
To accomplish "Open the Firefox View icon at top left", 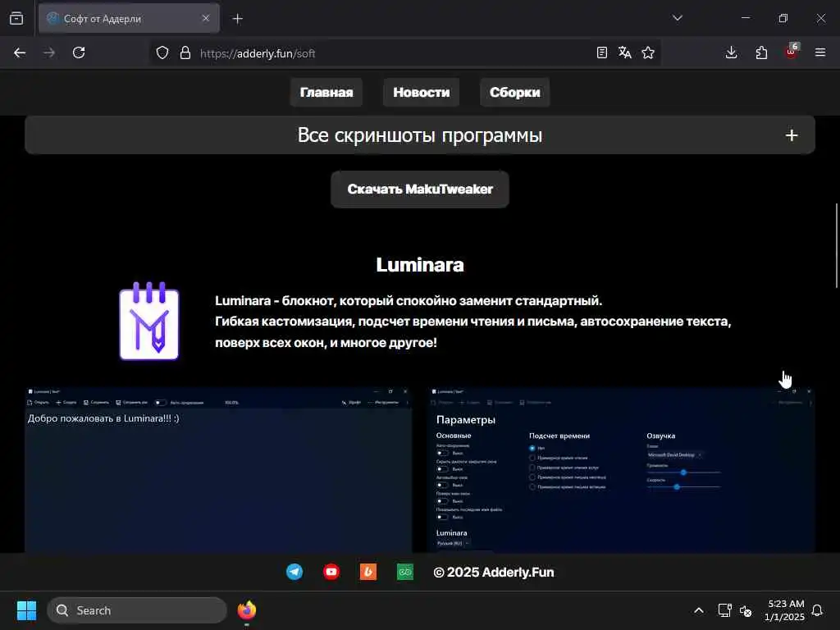I will pyautogui.click(x=16, y=18).
